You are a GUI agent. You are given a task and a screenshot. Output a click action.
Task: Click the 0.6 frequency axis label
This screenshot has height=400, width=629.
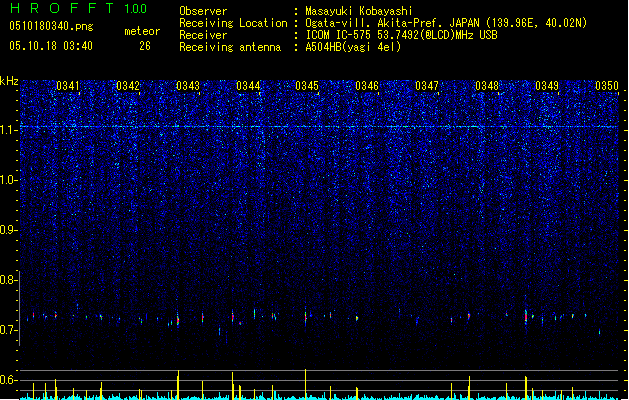coord(9,380)
